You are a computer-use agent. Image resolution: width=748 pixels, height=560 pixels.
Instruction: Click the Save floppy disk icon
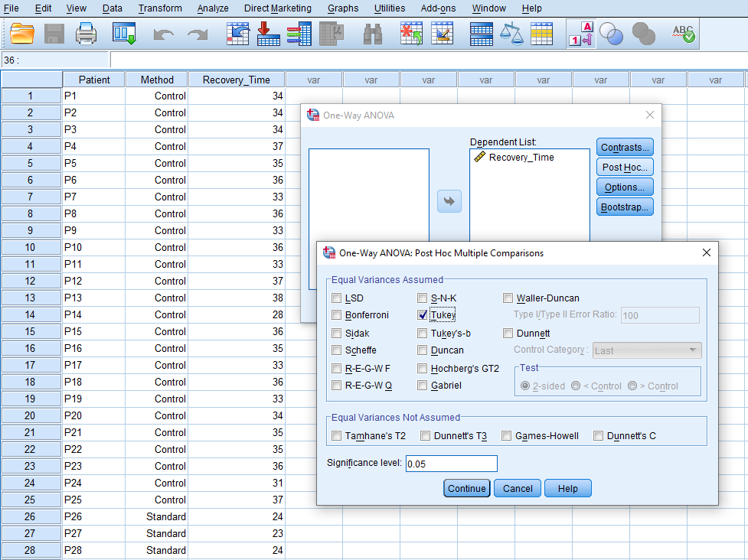[x=54, y=34]
